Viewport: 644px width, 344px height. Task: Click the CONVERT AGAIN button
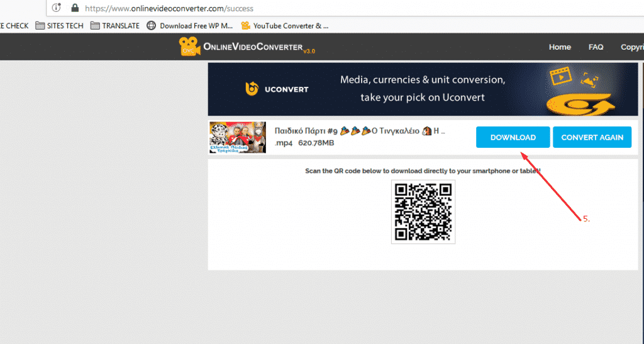click(592, 137)
